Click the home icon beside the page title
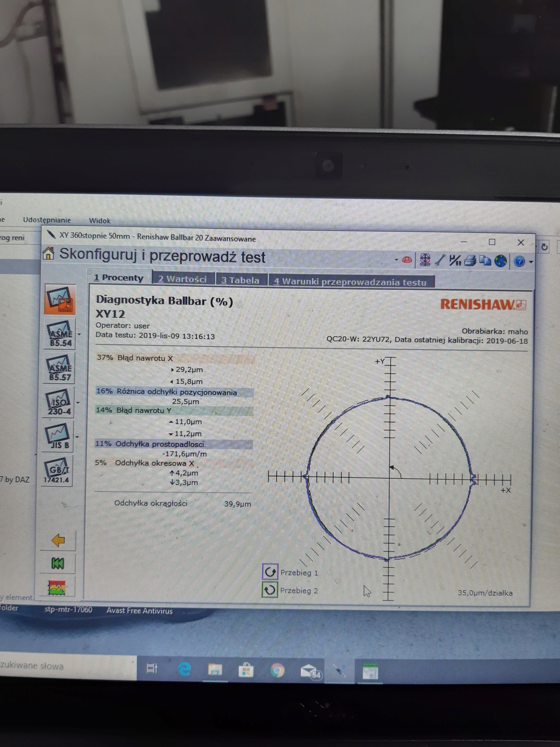This screenshot has width=560, height=747. (49, 253)
